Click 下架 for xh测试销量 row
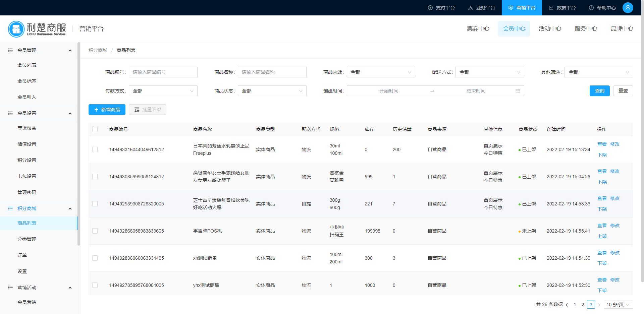 click(602, 263)
